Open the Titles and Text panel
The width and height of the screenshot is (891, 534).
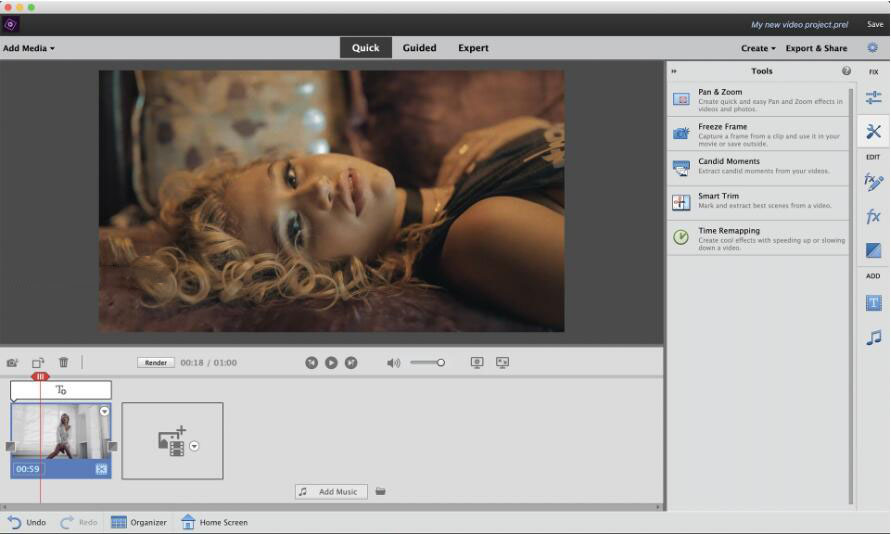pyautogui.click(x=873, y=303)
